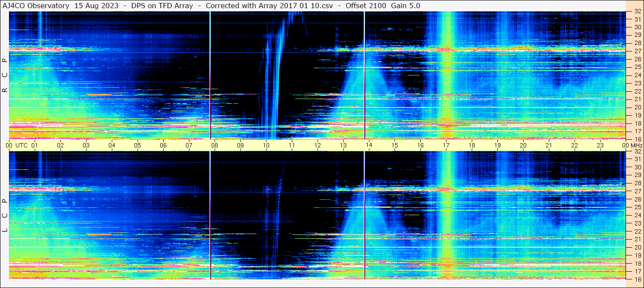
Task: Click the vertical "LCP" panel label
Action: coord(5,216)
